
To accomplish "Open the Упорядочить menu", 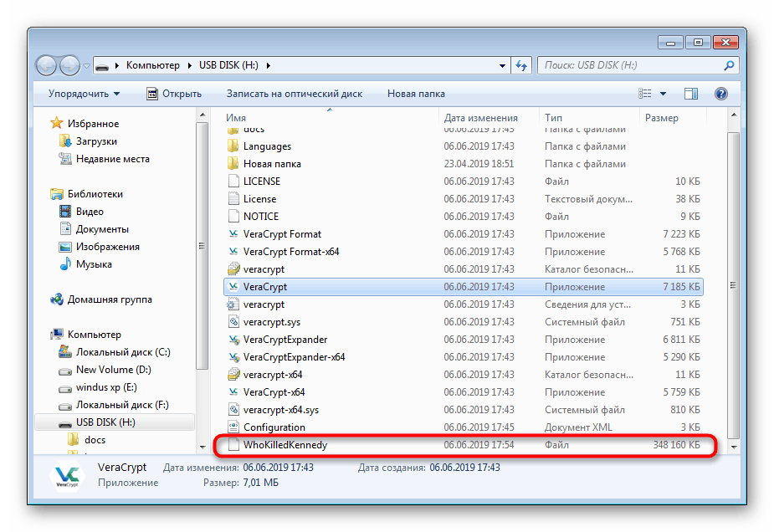I will click(x=84, y=94).
